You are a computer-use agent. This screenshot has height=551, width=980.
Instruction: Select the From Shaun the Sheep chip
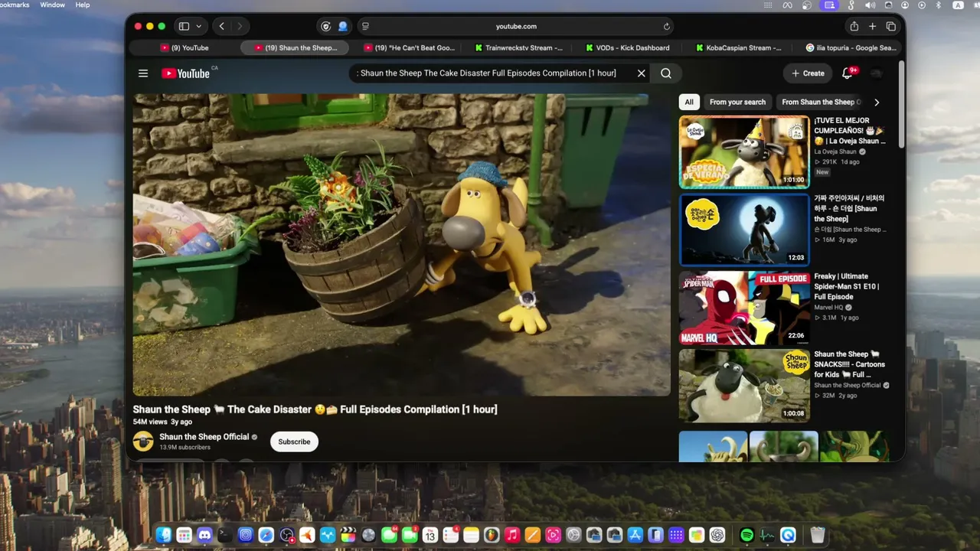[821, 102]
